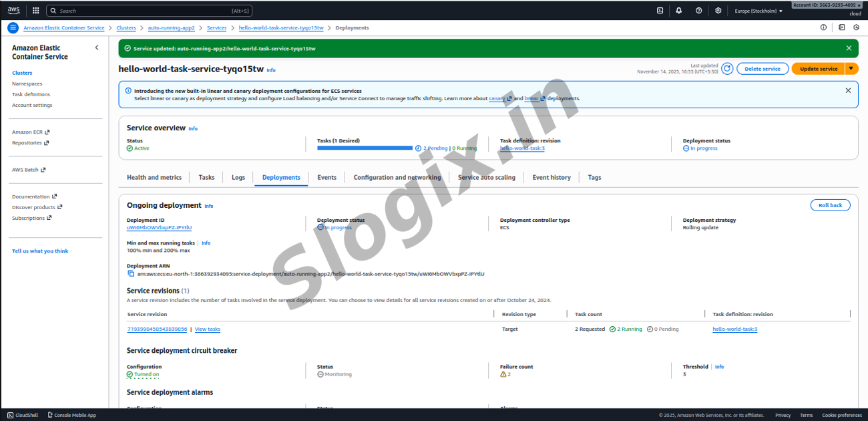Image resolution: width=868 pixels, height=421 pixels.
Task: Collapse the Amazon Elastic Container Service sidebar
Action: (x=97, y=47)
